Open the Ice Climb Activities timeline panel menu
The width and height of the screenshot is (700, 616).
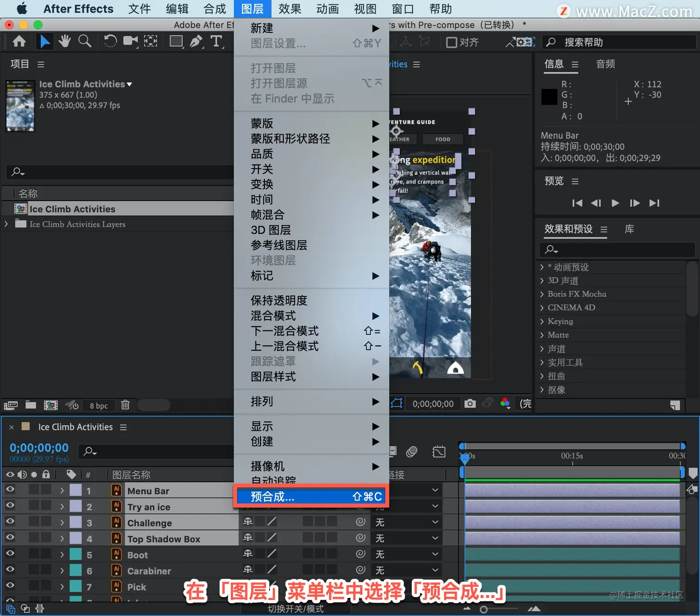pos(123,427)
